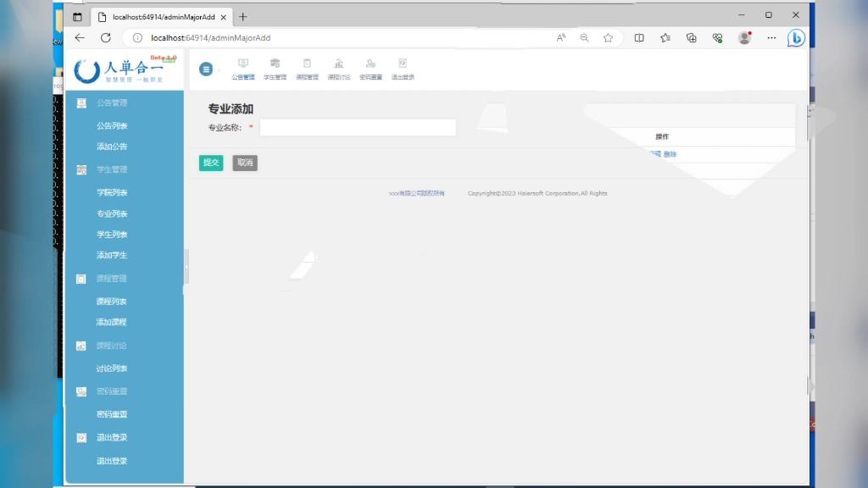The height and width of the screenshot is (488, 868).
Task: Open 学生管理 in the top navigation
Action: 275,69
